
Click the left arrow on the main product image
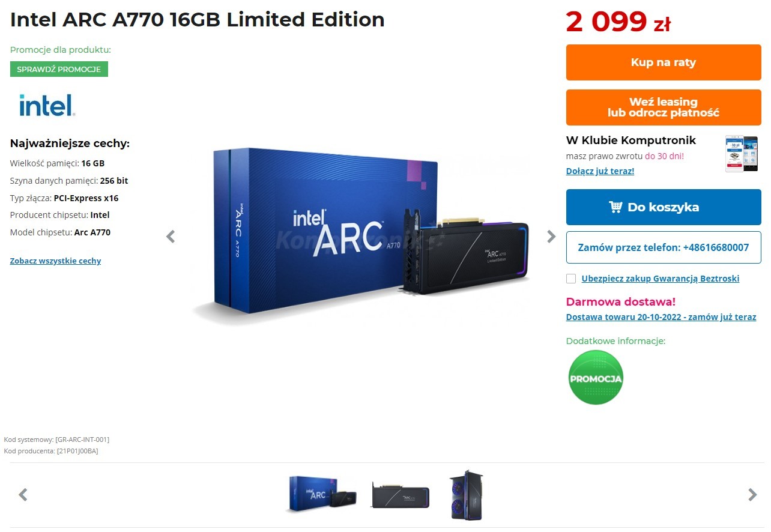pos(170,236)
